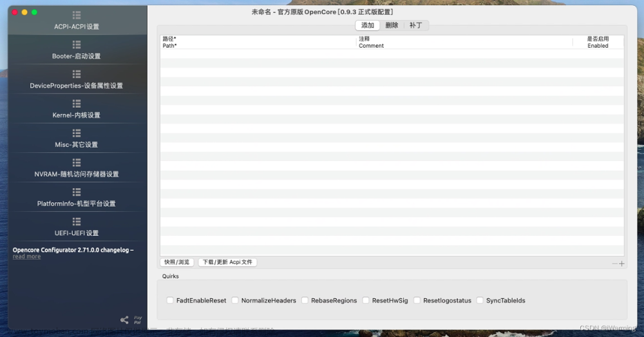
Task: Select the NVRAM-随机访问存储器设置 label text
Action: (x=77, y=174)
